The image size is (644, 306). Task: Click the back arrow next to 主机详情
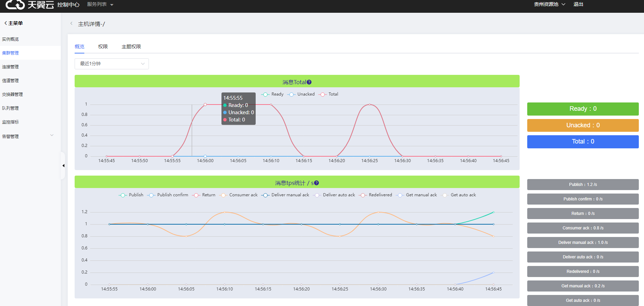click(72, 23)
